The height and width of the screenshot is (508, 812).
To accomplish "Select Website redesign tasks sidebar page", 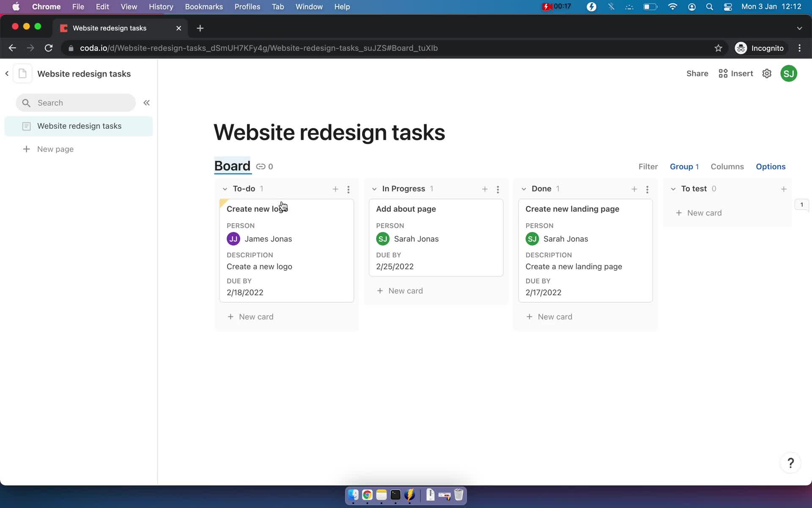I will point(79,126).
